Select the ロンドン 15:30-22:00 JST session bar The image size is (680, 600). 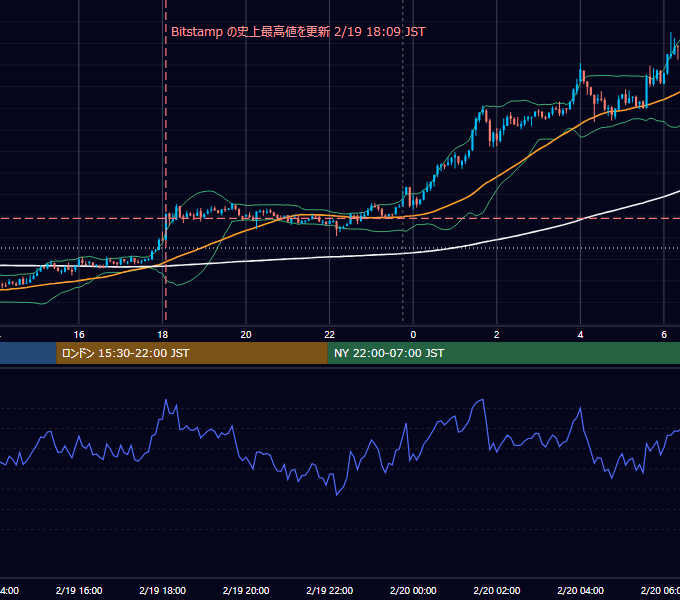click(x=192, y=353)
